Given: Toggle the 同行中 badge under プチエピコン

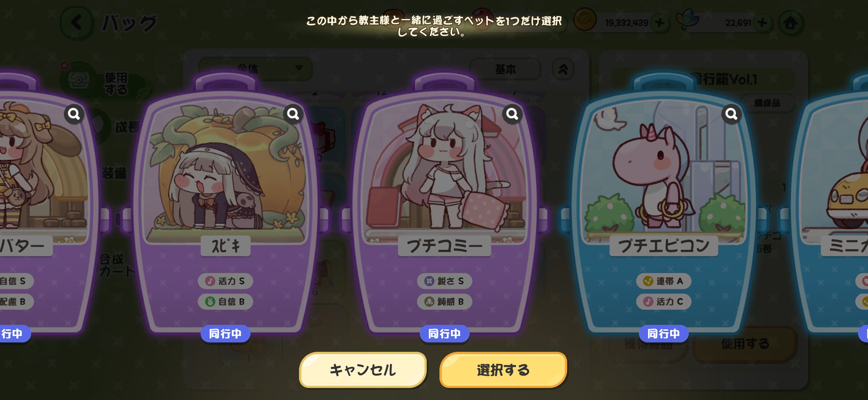Looking at the screenshot, I should pos(663,334).
